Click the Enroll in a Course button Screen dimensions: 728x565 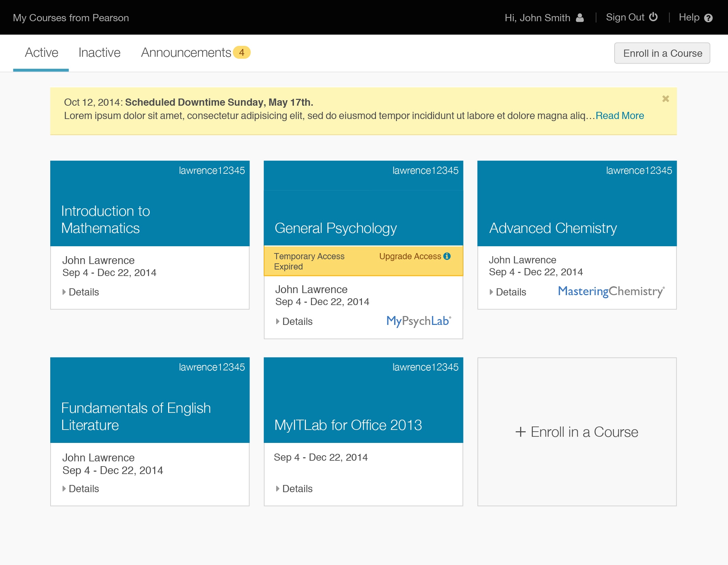(x=663, y=53)
